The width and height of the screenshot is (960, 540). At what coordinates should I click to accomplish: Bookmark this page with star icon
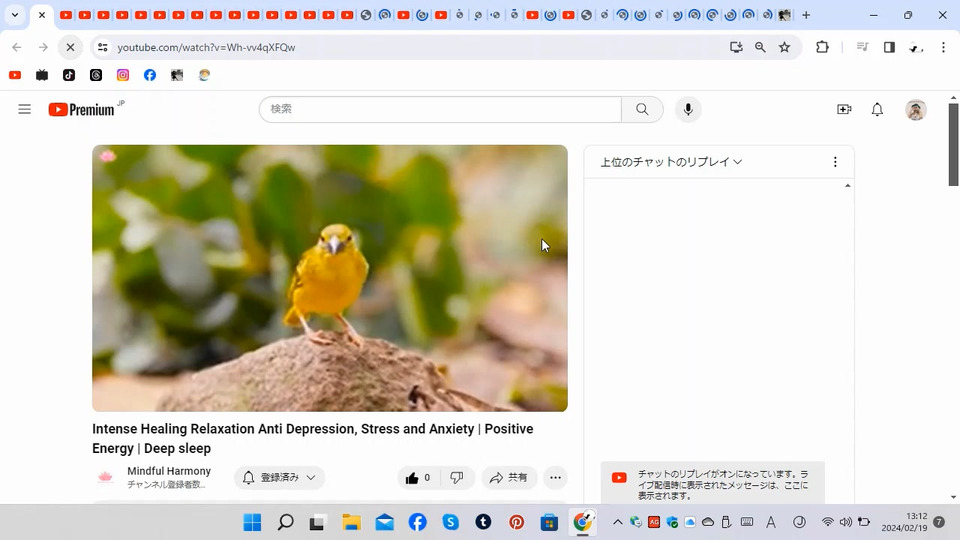(x=784, y=47)
